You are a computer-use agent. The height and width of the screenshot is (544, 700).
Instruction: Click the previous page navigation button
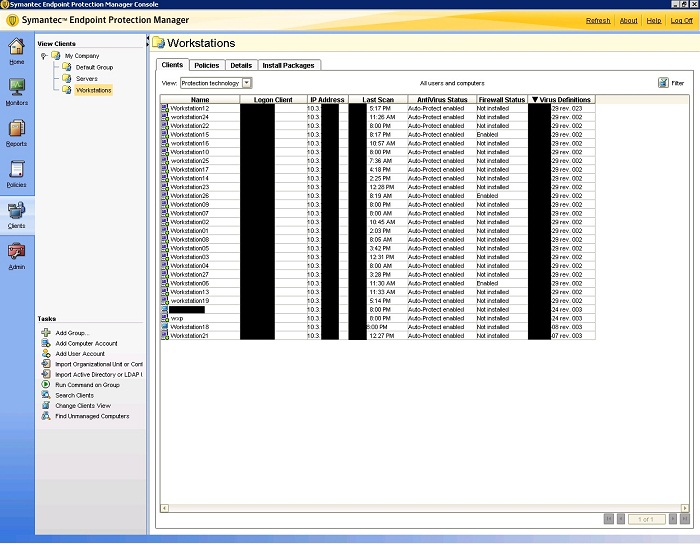(x=621, y=519)
